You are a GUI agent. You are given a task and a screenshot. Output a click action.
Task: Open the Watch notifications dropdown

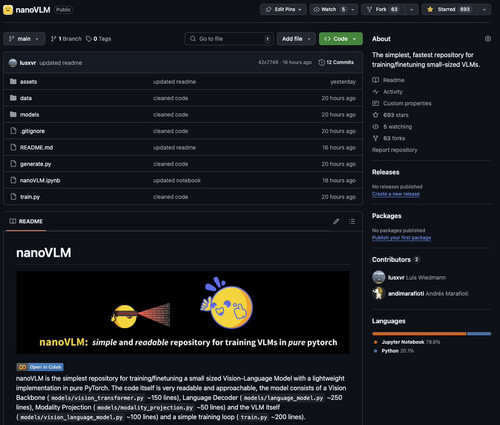(352, 9)
